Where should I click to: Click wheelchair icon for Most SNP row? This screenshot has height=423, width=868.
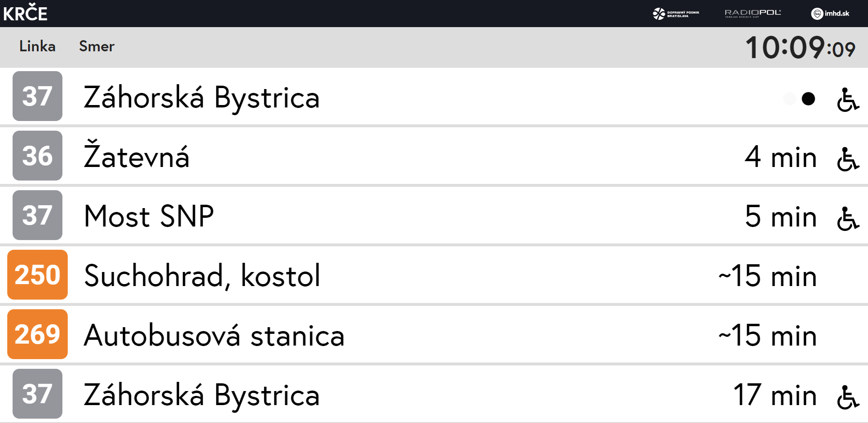(848, 218)
